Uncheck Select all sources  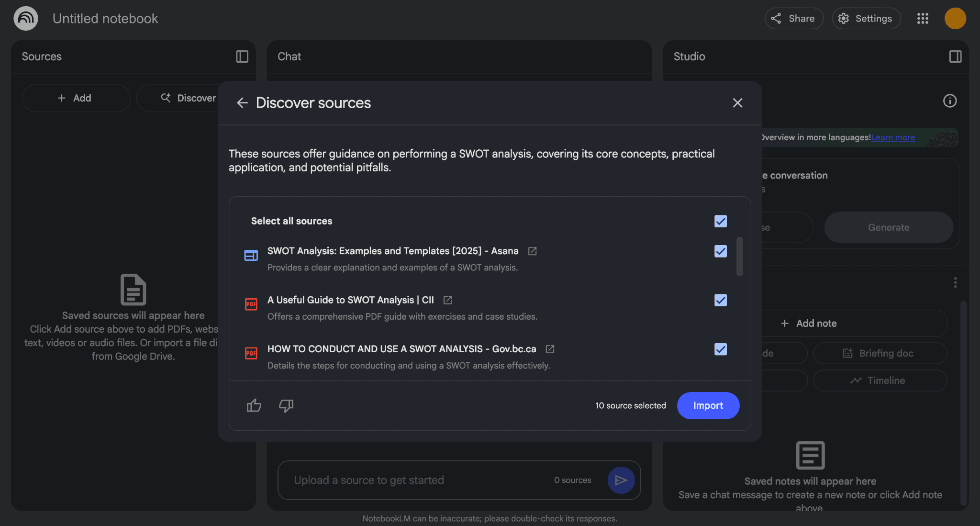[720, 221]
